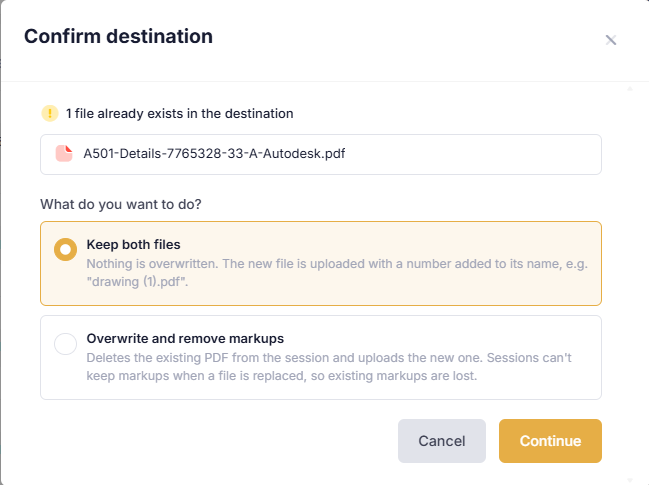This screenshot has height=485, width=649.
Task: Close the Confirm destination dialog
Action: pyautogui.click(x=611, y=40)
